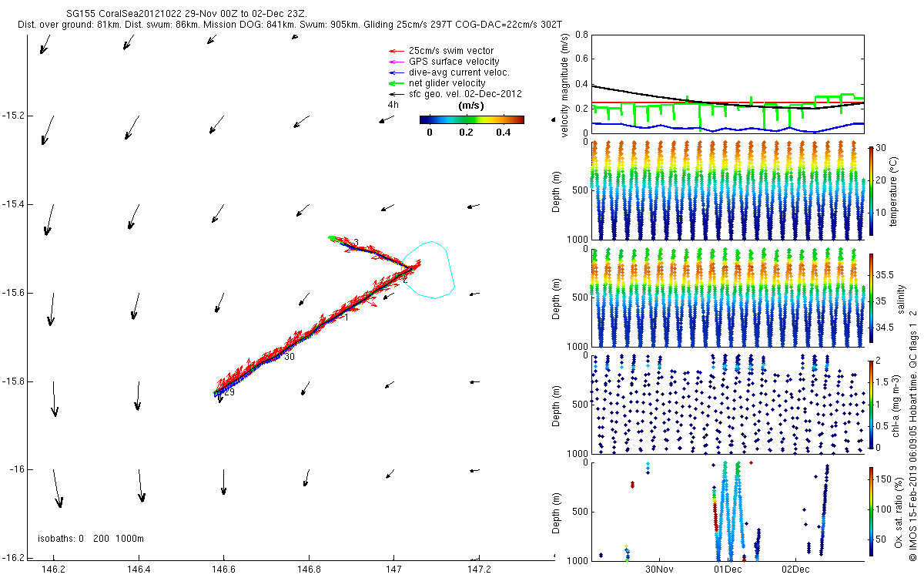Click the -15.8 latitude tick label
This screenshot has height=578, width=924.
tap(14, 381)
